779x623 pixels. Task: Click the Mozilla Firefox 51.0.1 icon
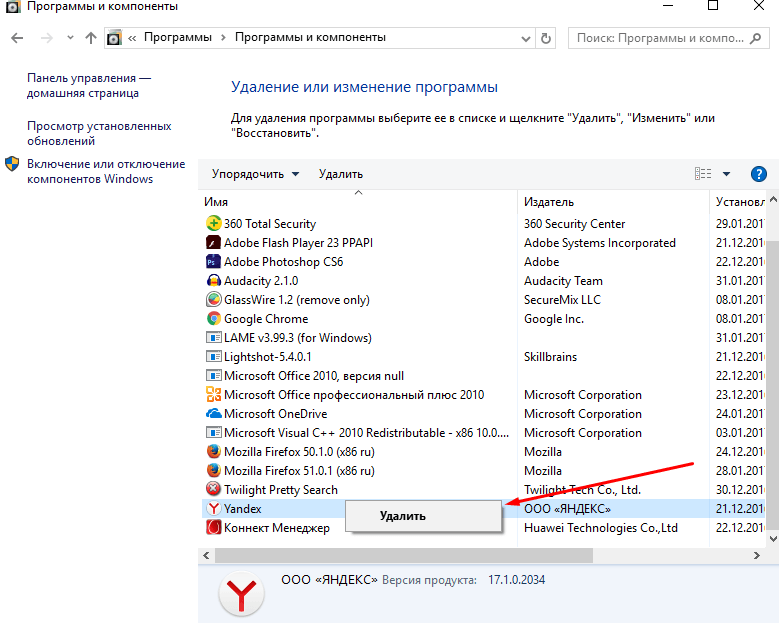pos(213,470)
